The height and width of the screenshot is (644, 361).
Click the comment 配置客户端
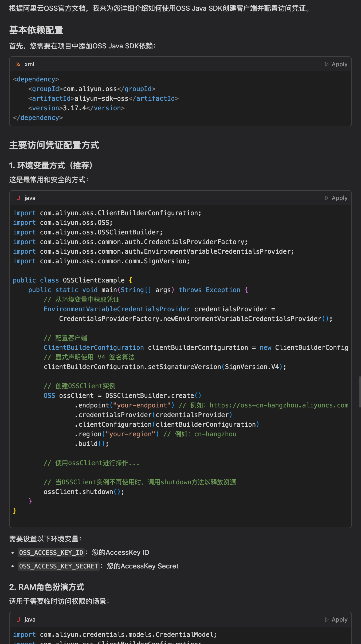(x=65, y=338)
